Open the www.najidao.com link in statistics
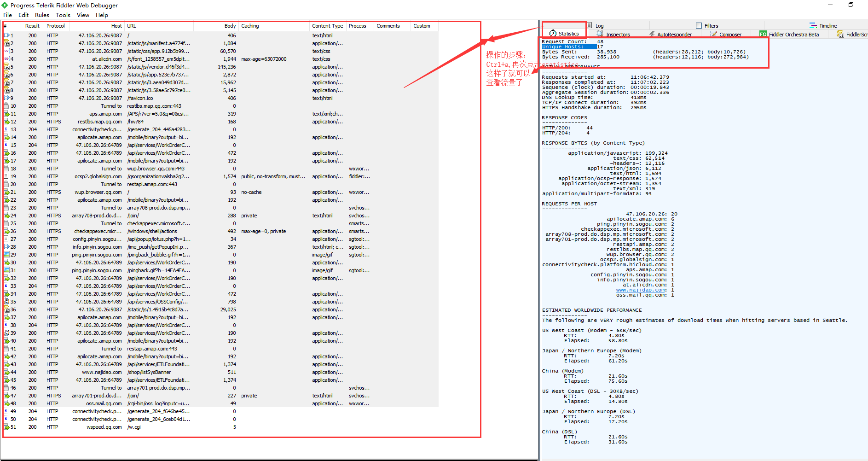The image size is (868, 461). click(x=641, y=290)
